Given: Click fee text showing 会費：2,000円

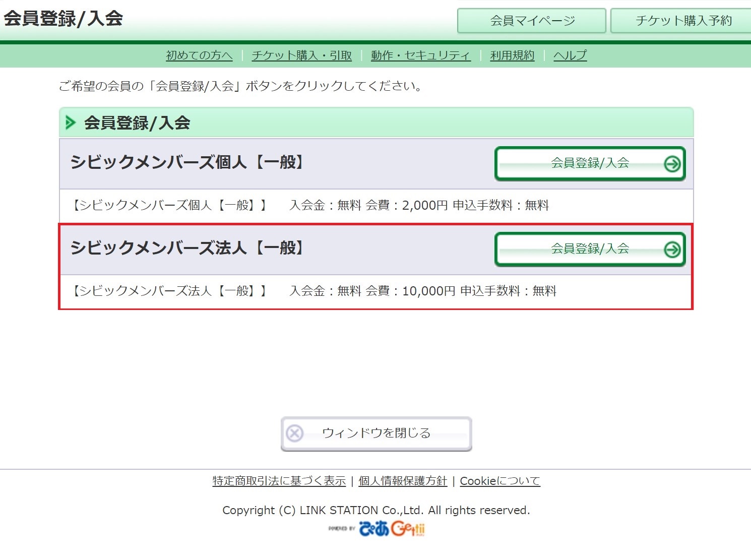Looking at the screenshot, I should tap(407, 205).
